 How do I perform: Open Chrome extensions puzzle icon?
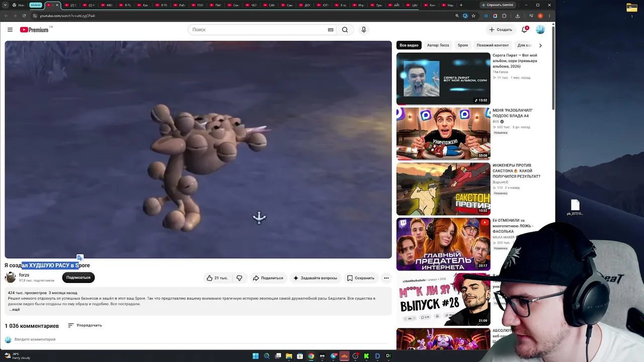coord(505,16)
